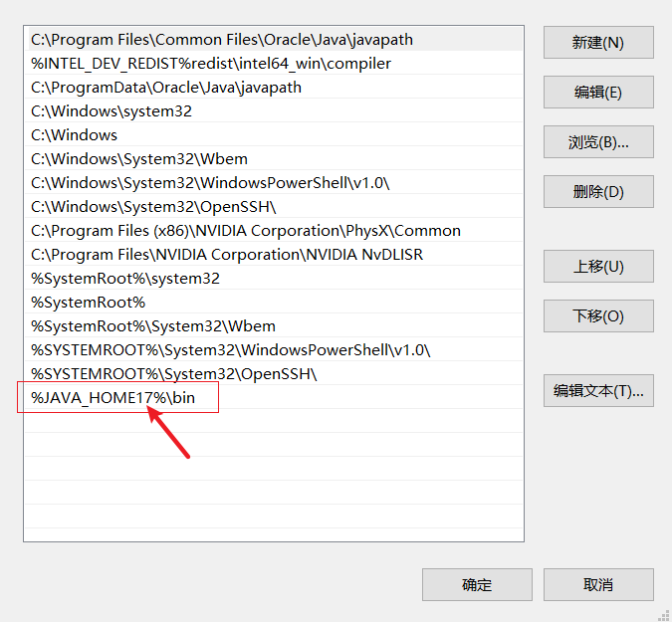Select %SystemRoot%\System32\Wbem entry
The height and width of the screenshot is (622, 672).
click(x=274, y=326)
